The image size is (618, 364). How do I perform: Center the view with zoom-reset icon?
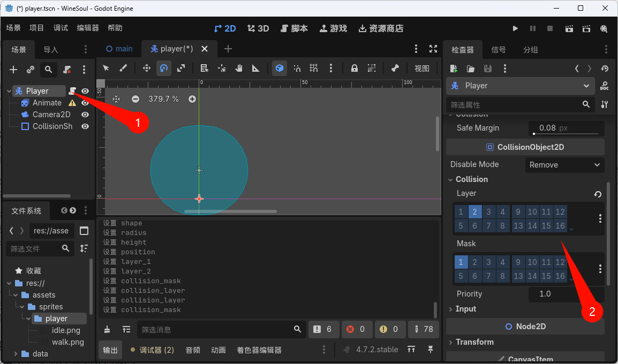(x=116, y=99)
